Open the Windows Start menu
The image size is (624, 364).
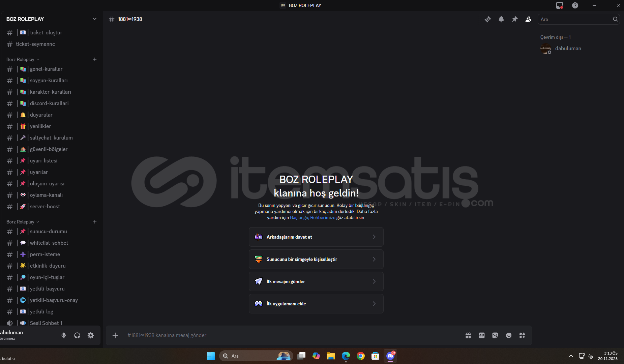(x=211, y=356)
